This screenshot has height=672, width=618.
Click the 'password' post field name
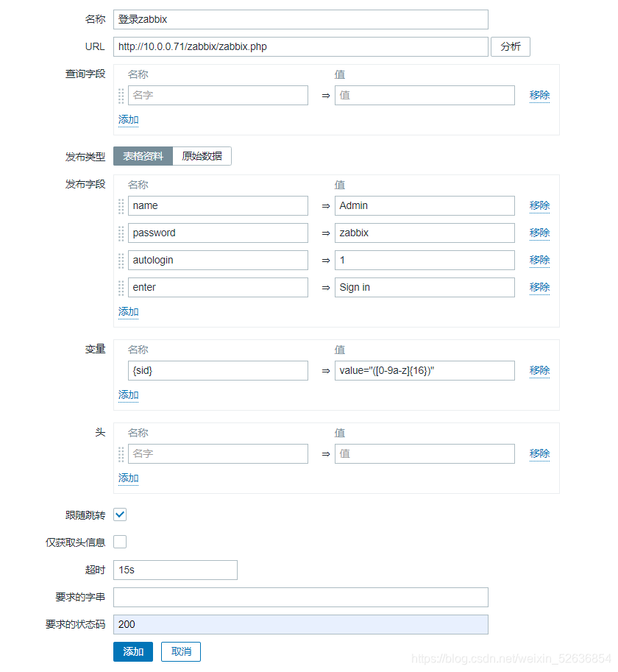click(x=218, y=233)
